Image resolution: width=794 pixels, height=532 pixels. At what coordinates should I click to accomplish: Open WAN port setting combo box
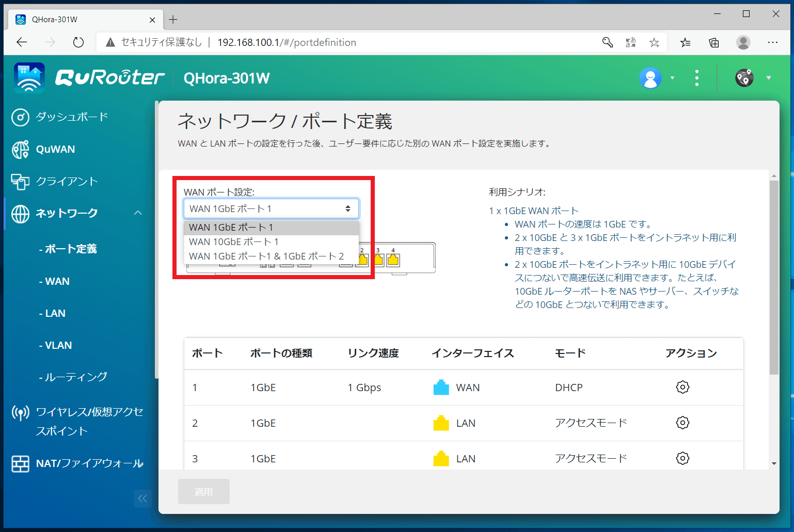coord(271,208)
